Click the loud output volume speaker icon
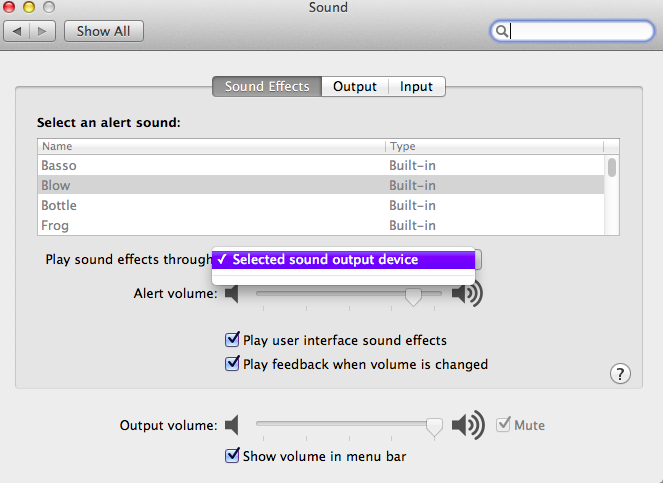 [x=467, y=426]
